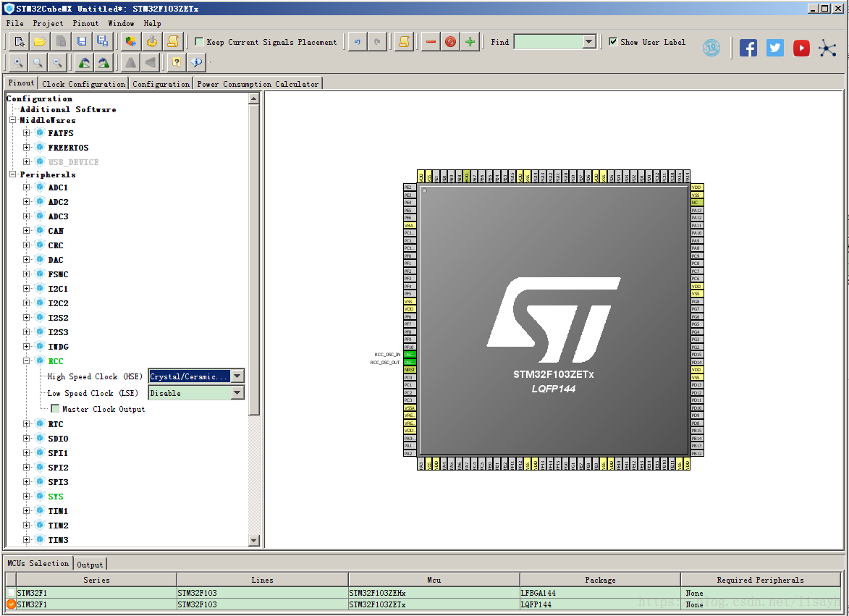The height and width of the screenshot is (616, 849).
Task: Open the ST YouTube channel icon
Action: (x=801, y=48)
